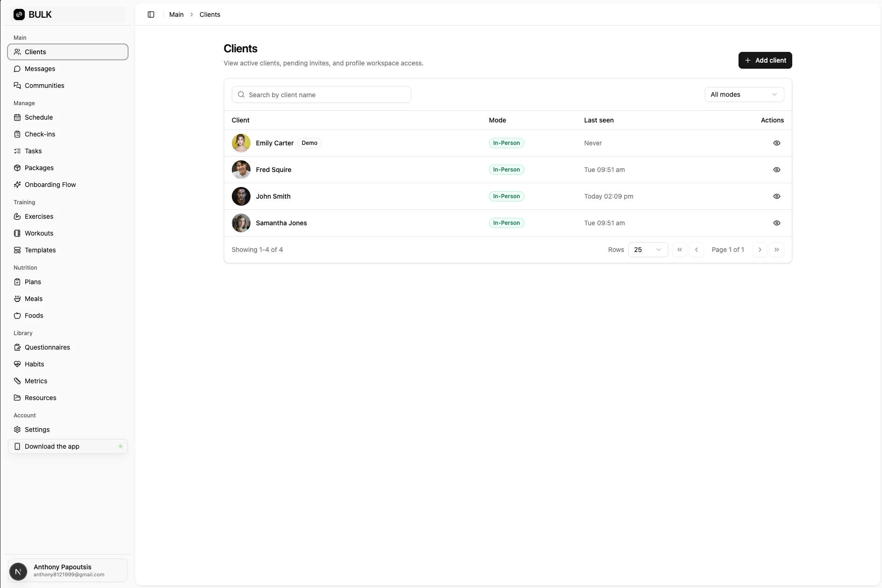Image resolution: width=882 pixels, height=588 pixels.
Task: Click the "Never" last seen value
Action: point(593,143)
